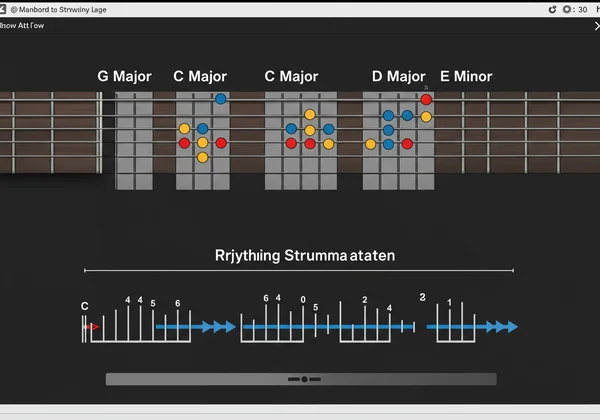
Task: Click the app icon left of the window title
Action: [x=3, y=9]
